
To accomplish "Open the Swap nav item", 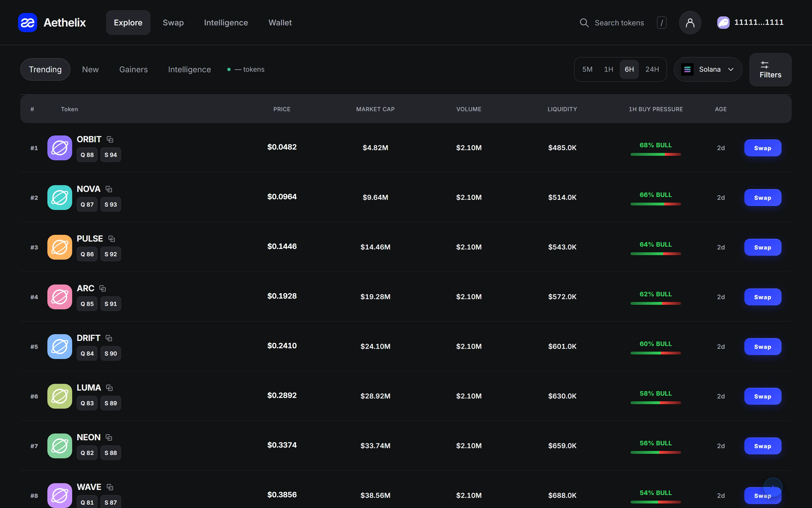I will click(x=173, y=23).
